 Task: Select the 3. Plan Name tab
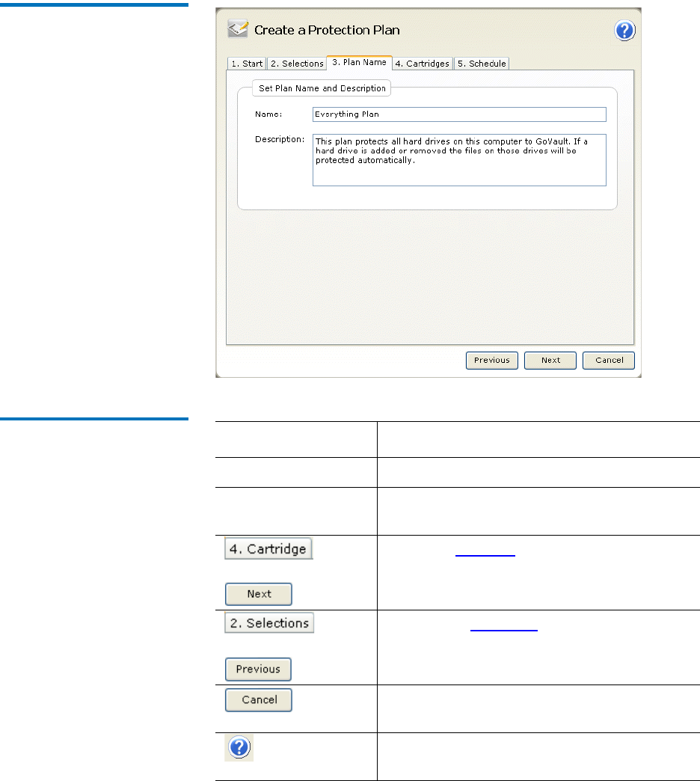tap(359, 63)
